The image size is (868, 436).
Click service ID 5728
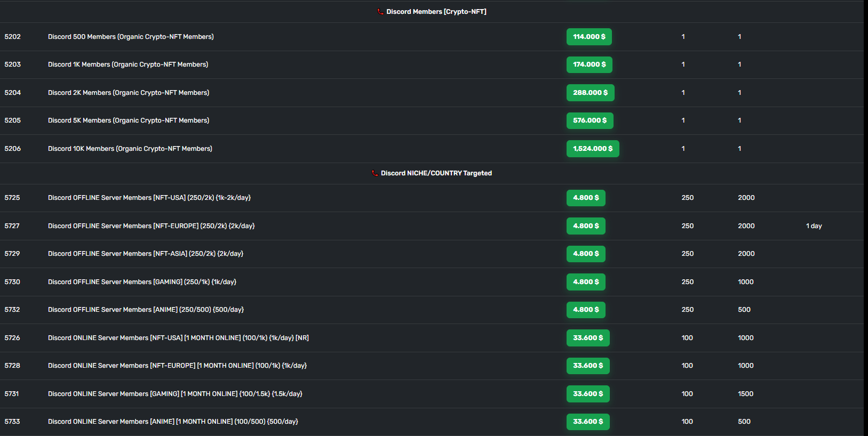[x=12, y=366]
